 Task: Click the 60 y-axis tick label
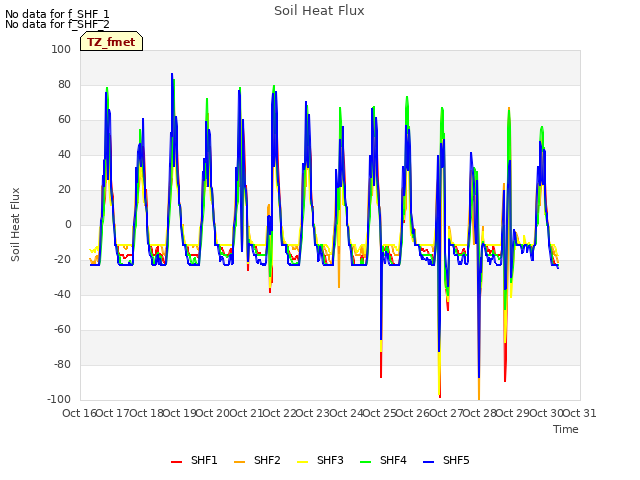tap(64, 120)
